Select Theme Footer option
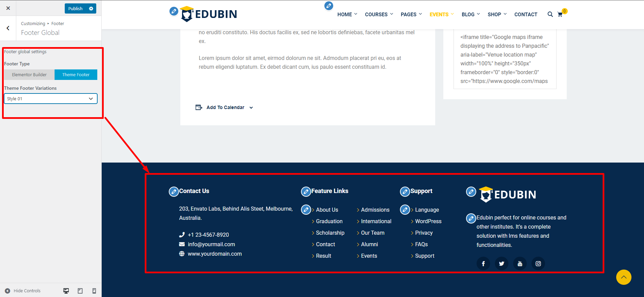This screenshot has height=297, width=644. coord(76,75)
